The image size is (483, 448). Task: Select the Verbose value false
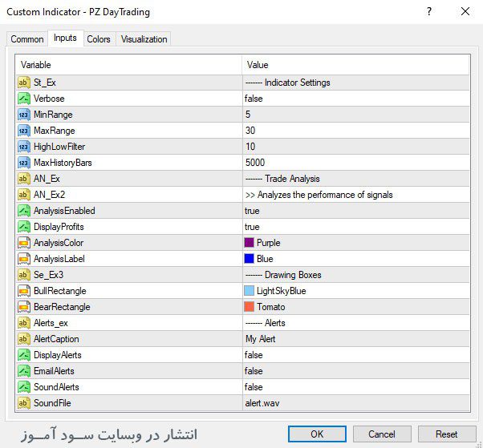(254, 99)
